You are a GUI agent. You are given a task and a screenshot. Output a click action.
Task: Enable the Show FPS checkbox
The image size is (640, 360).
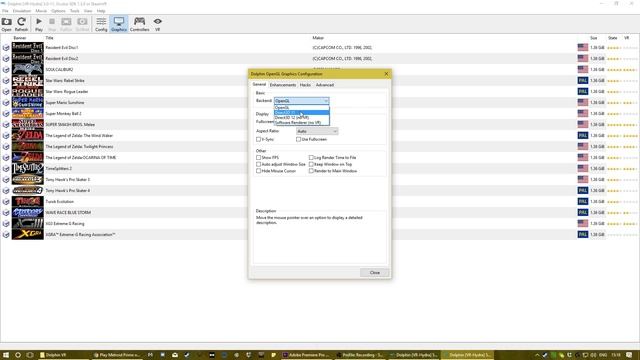pyautogui.click(x=258, y=157)
